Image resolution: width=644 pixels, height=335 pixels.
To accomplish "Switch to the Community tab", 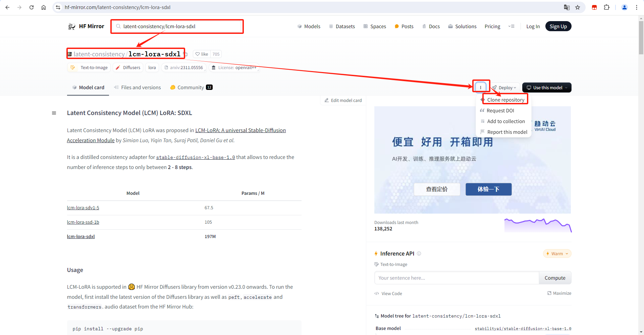I will pyautogui.click(x=191, y=88).
